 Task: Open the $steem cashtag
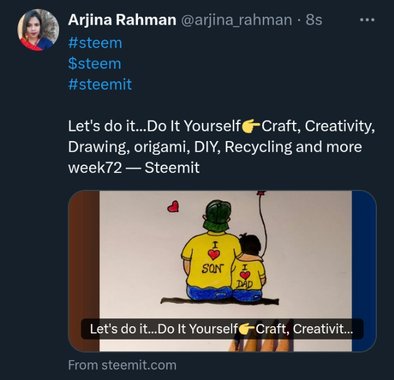coord(94,64)
